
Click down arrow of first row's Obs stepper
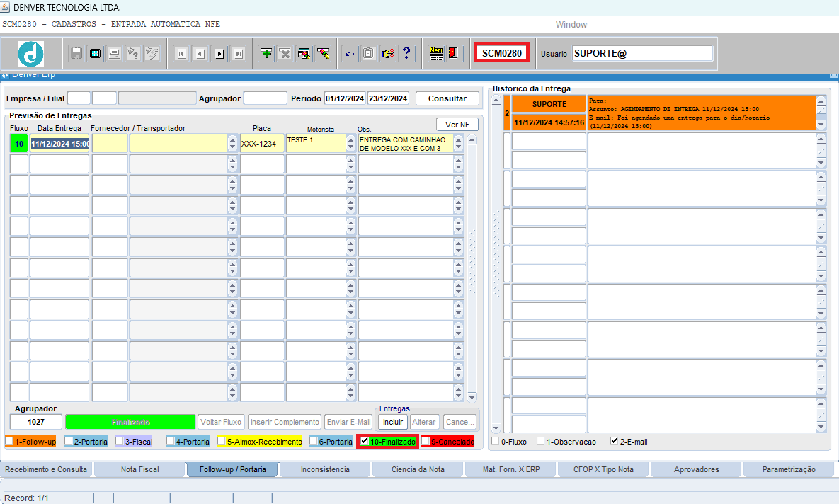458,148
